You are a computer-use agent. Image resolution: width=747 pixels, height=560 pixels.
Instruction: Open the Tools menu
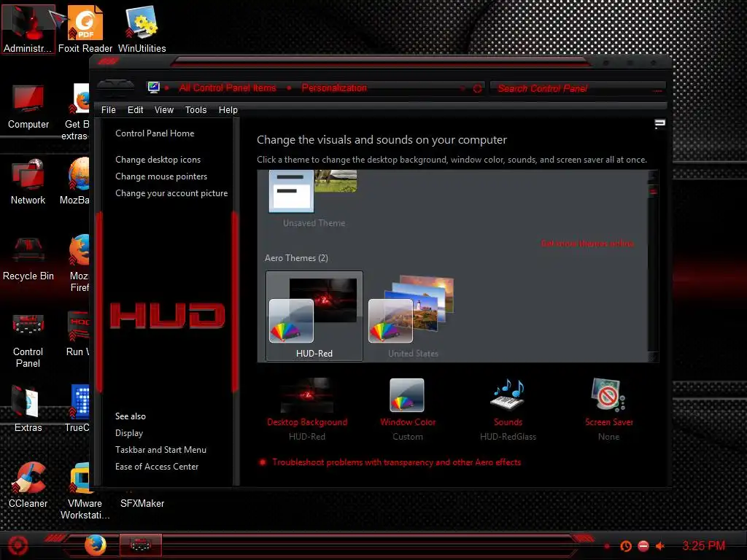196,110
